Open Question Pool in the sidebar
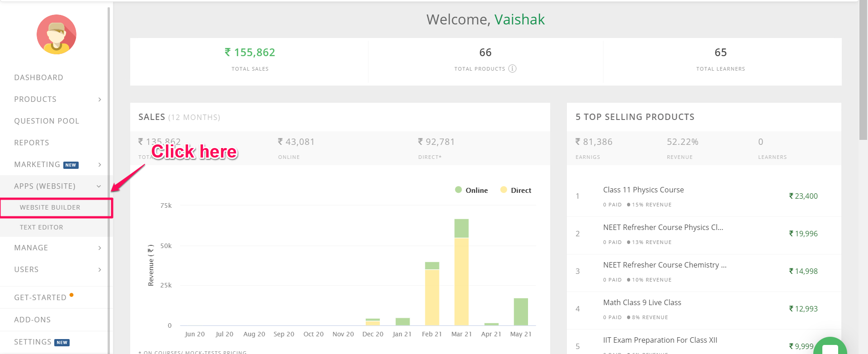The width and height of the screenshot is (868, 354). tap(47, 121)
